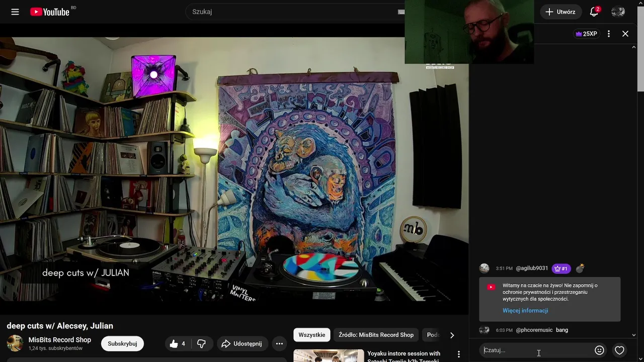The image size is (644, 362).
Task: Click the 25XP crown badge
Action: point(586,34)
